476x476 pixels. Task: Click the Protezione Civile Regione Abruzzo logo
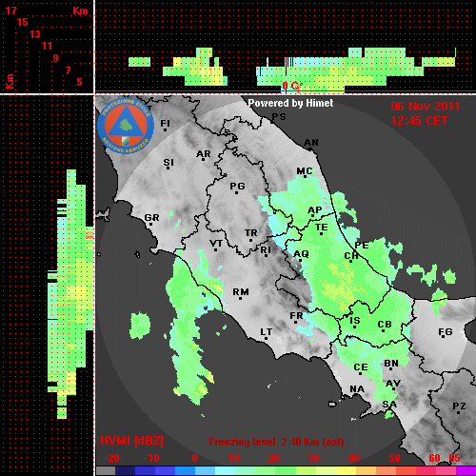tap(126, 127)
